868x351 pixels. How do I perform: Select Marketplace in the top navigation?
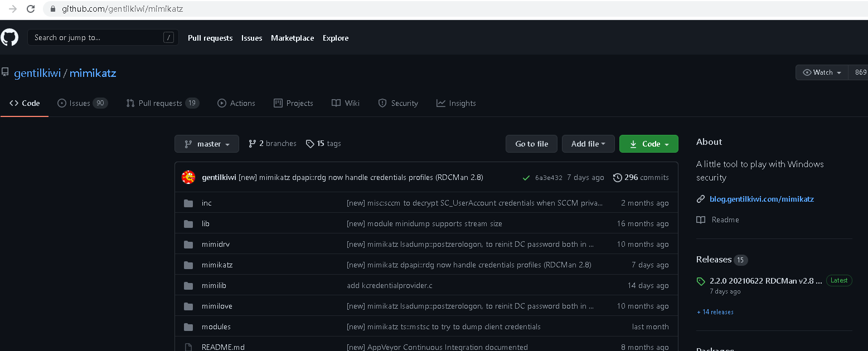tap(292, 38)
